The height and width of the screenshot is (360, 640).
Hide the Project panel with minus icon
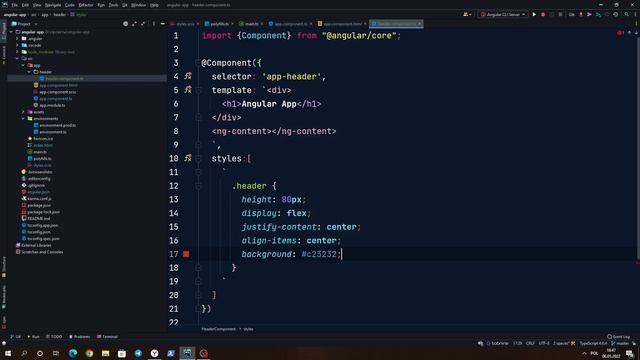coord(162,24)
